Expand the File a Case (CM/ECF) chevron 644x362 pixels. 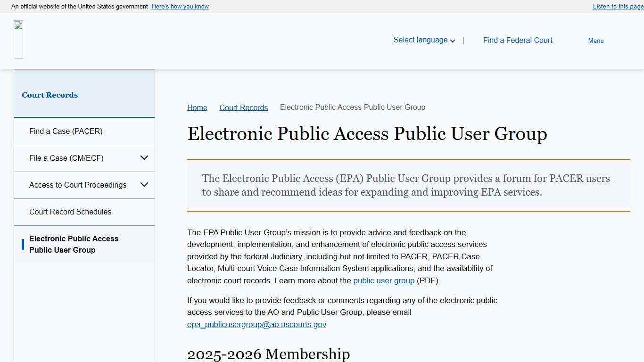pos(144,158)
